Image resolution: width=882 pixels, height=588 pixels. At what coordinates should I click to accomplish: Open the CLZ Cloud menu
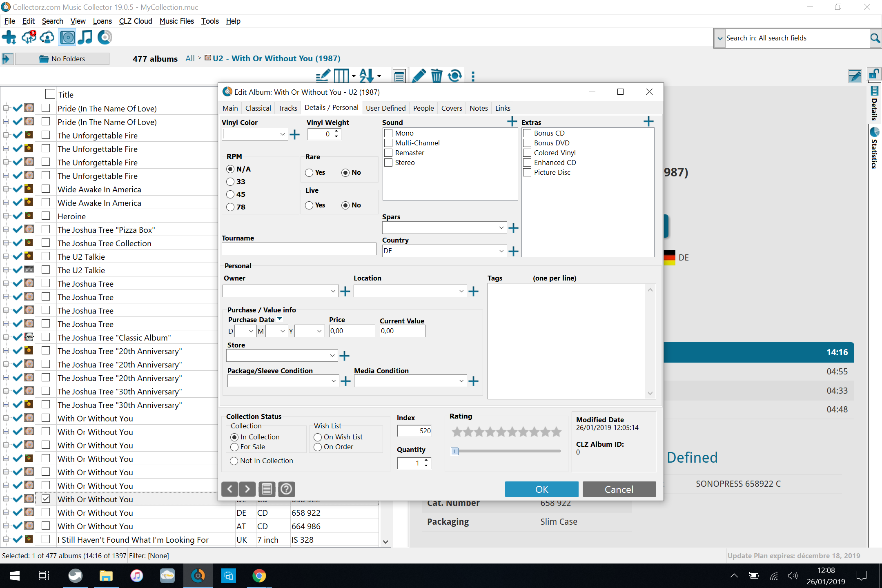(x=135, y=21)
